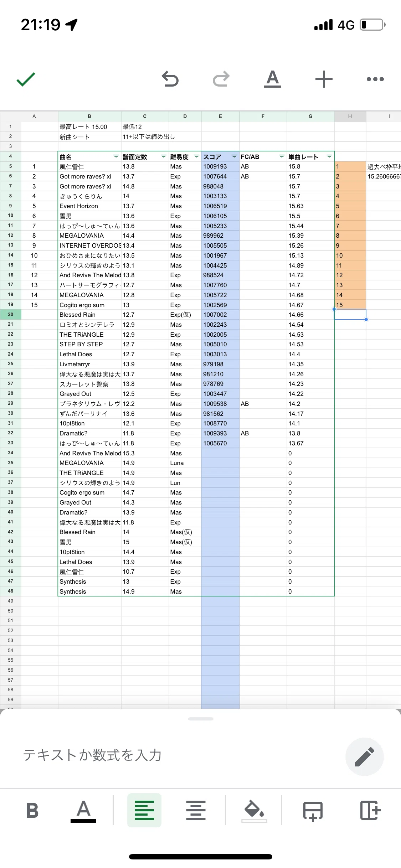Viewport: 401px width, 868px height.
Task: Open filter dropdown for 曲名 column
Action: click(116, 157)
